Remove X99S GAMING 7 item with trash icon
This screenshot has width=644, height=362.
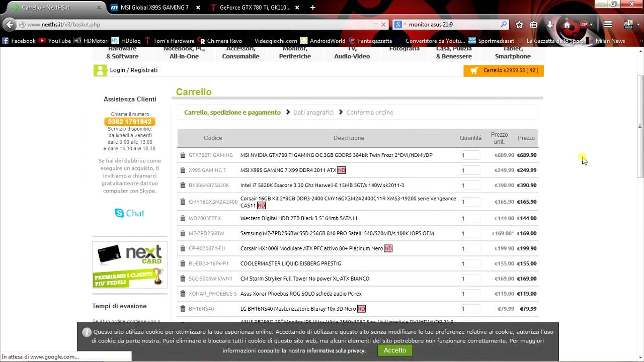pos(183,170)
